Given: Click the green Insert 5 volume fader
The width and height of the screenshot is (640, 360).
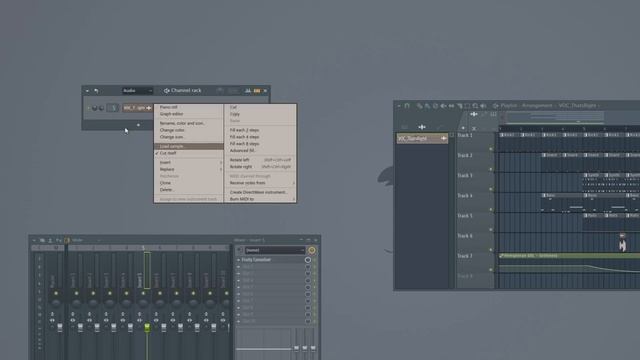Looking at the screenshot, I should point(147,327).
